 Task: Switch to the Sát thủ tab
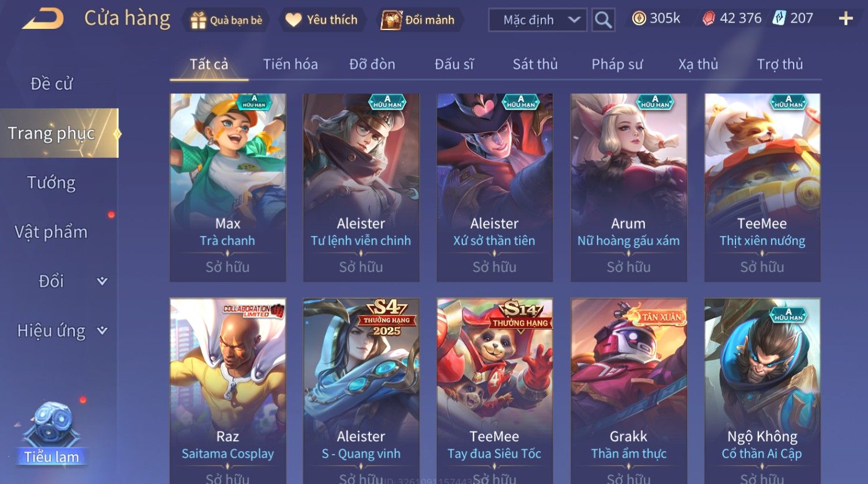[535, 64]
